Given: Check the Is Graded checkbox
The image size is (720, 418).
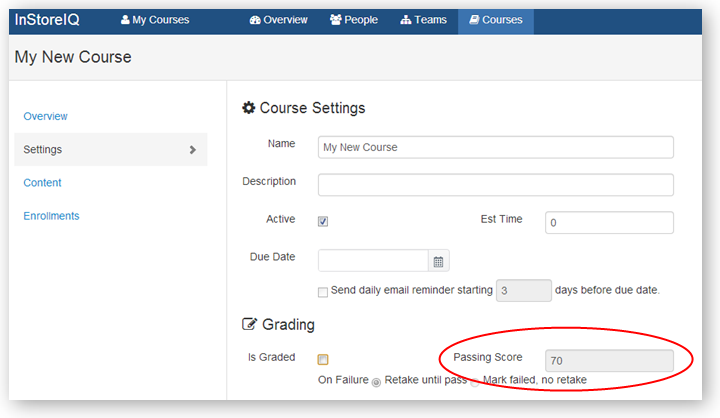Looking at the screenshot, I should (x=323, y=360).
